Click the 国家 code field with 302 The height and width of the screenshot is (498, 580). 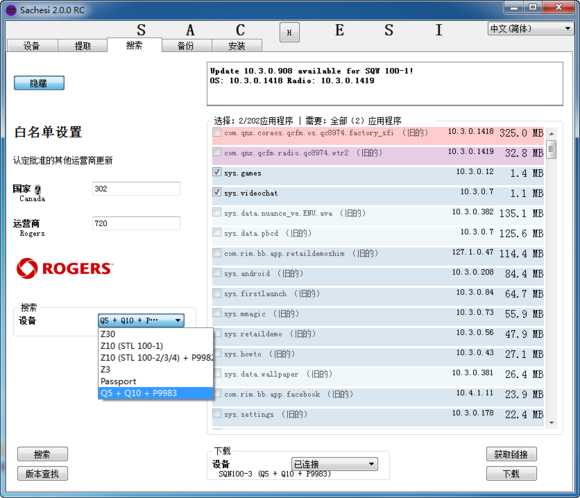[136, 189]
